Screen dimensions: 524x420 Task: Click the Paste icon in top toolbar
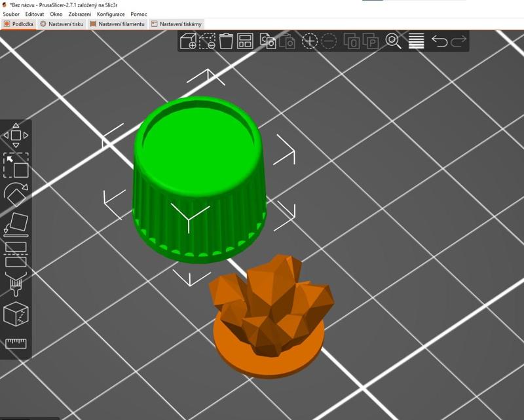[x=287, y=41]
